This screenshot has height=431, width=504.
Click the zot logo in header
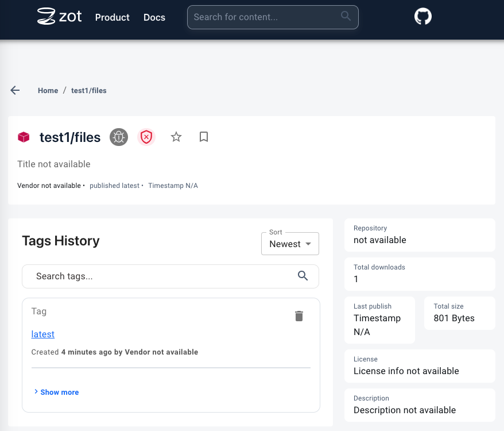pos(60,16)
